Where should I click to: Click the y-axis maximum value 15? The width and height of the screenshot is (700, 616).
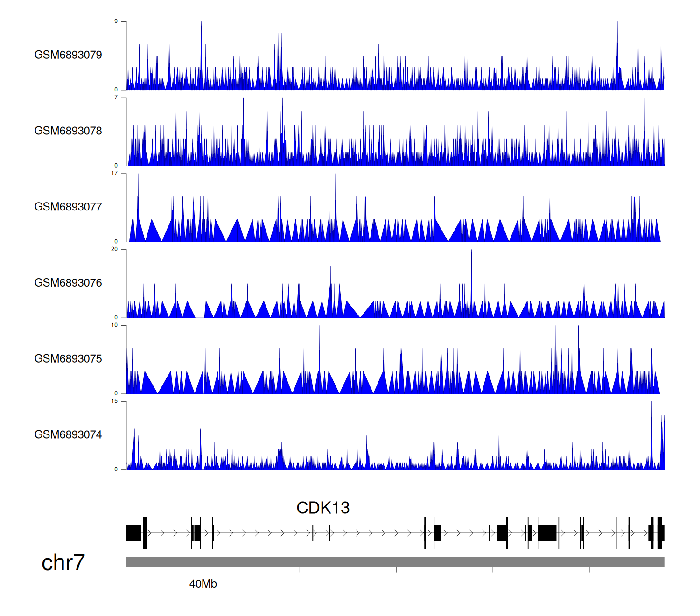114,401
